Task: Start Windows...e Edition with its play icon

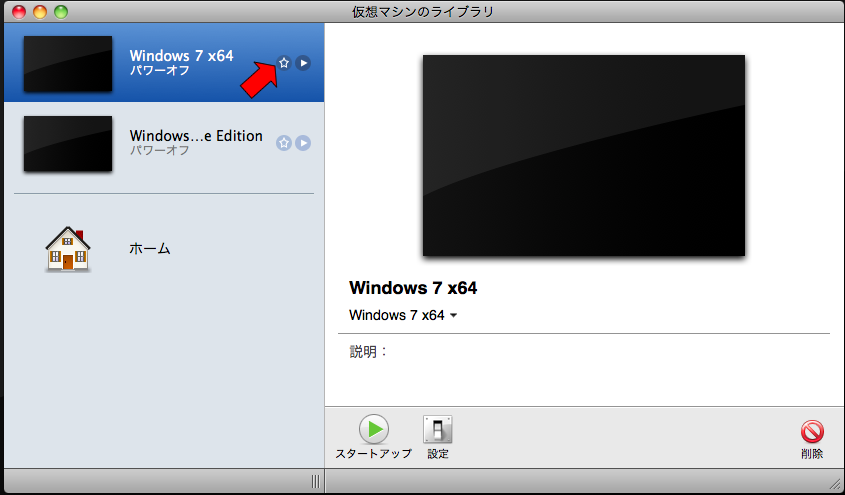Action: [303, 143]
